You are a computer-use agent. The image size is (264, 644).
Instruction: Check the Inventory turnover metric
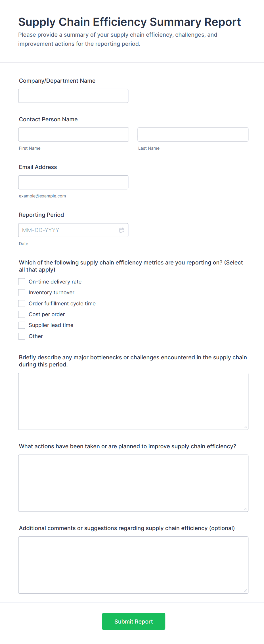click(x=22, y=292)
